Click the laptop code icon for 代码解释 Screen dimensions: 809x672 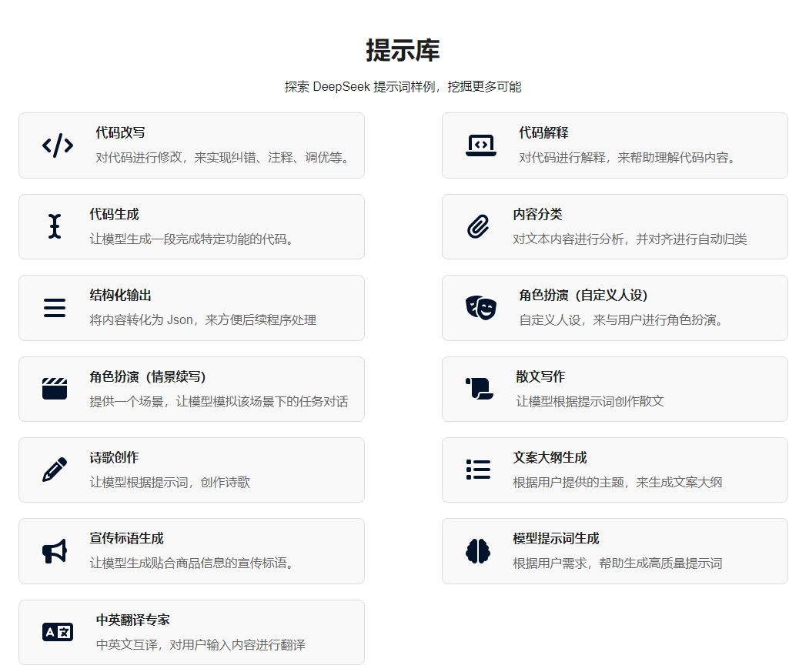click(480, 145)
